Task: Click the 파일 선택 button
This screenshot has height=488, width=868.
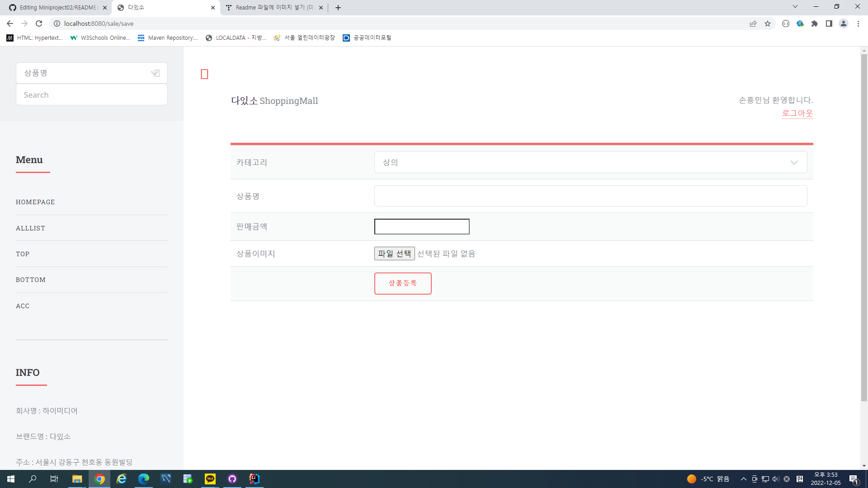Action: tap(394, 253)
